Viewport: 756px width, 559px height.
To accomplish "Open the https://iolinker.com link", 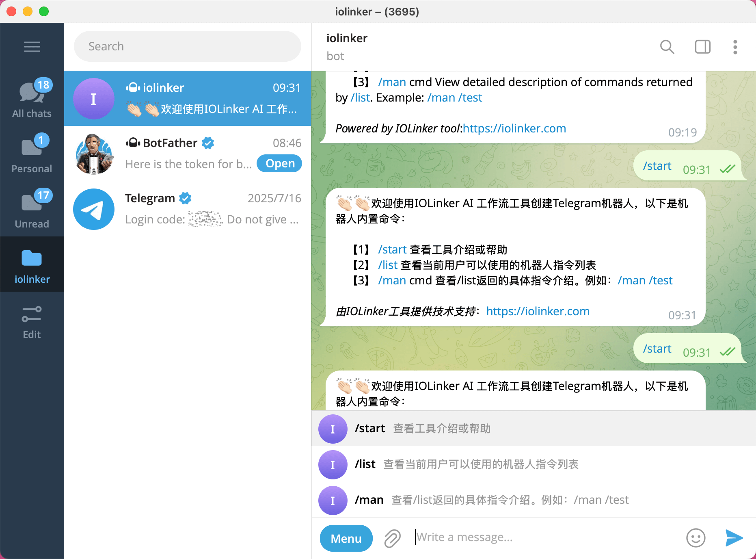I will 538,311.
